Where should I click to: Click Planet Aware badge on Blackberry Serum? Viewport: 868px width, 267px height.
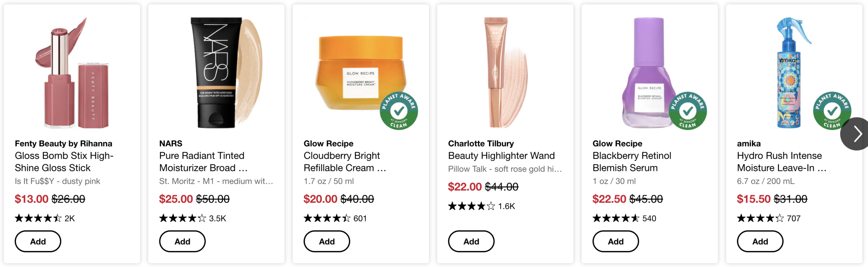point(688,111)
